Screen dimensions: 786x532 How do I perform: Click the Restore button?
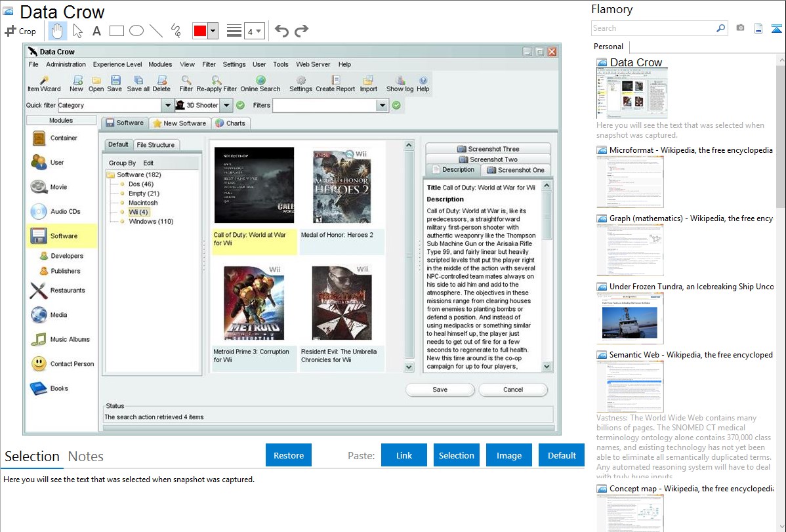tap(289, 455)
